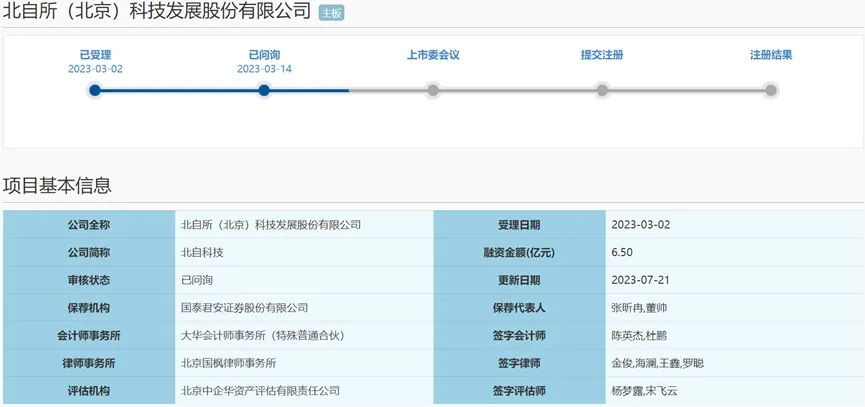
Task: Click the 6.50 financing amount value
Action: click(622, 253)
